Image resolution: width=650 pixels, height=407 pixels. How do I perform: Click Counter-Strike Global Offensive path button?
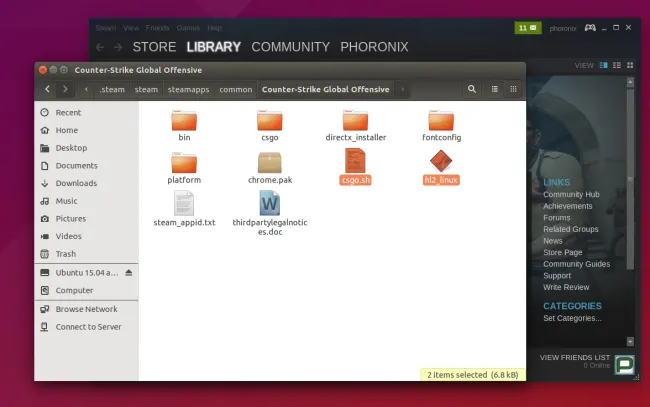325,90
